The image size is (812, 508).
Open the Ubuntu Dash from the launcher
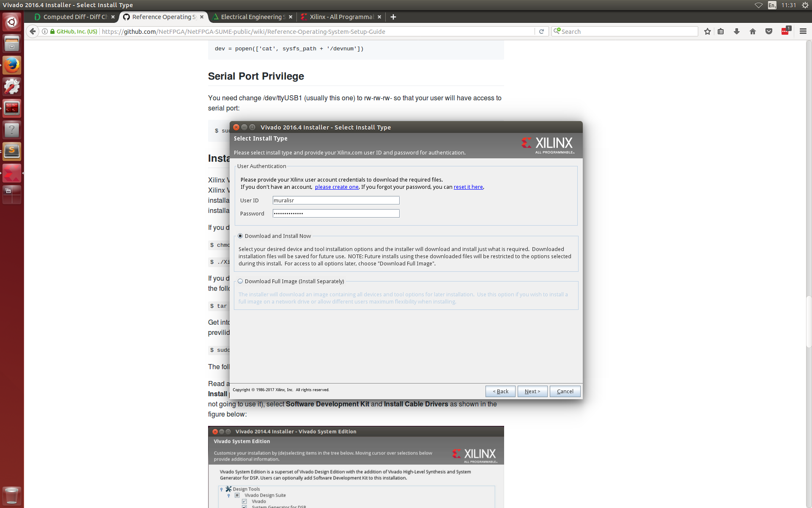coord(11,22)
